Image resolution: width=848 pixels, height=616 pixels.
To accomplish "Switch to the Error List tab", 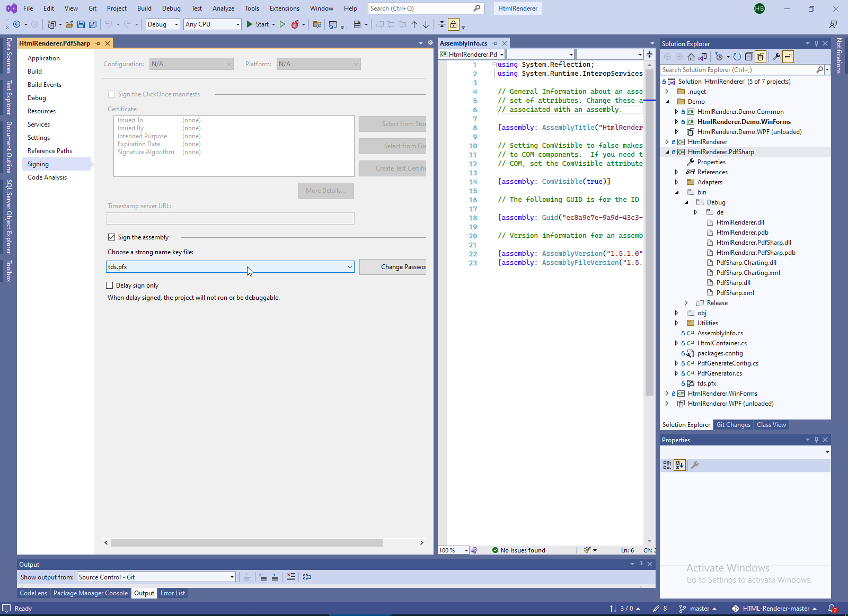I will (173, 593).
